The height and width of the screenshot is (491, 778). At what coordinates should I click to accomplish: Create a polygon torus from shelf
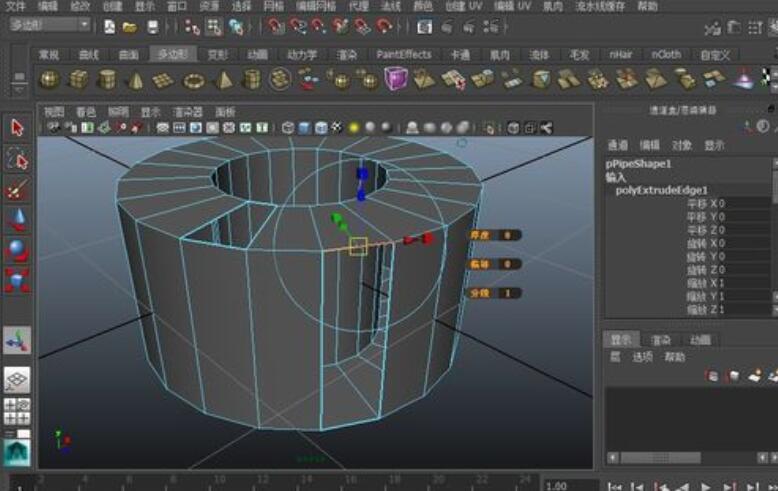194,79
